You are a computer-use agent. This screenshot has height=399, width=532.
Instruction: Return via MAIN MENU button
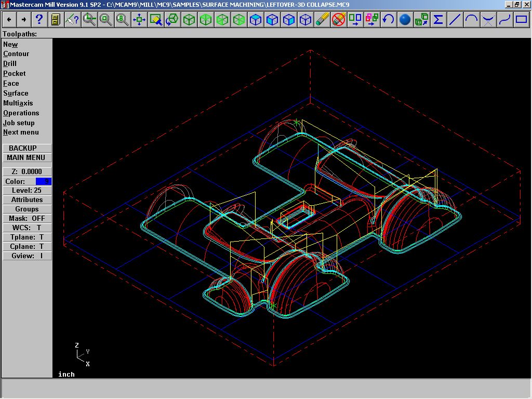pos(27,158)
